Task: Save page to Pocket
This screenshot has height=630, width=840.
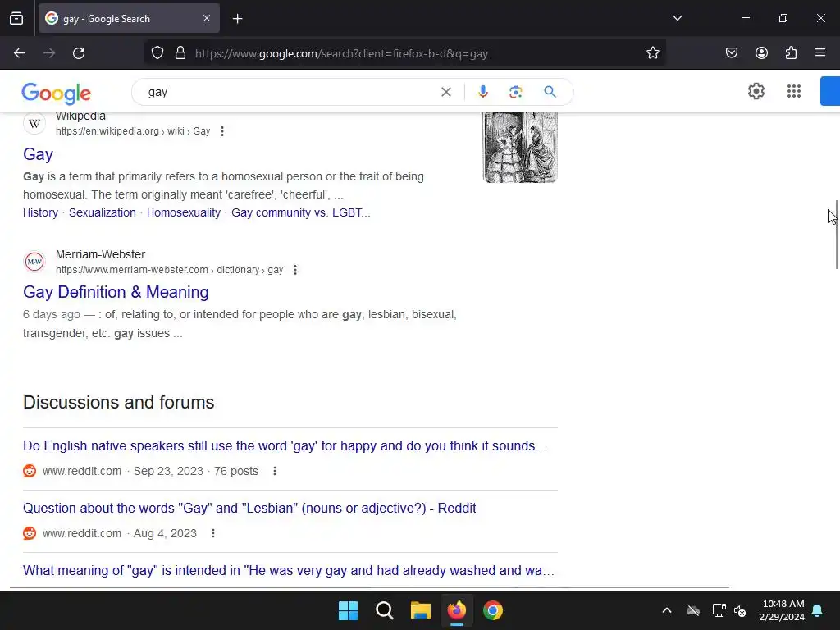Action: click(732, 53)
